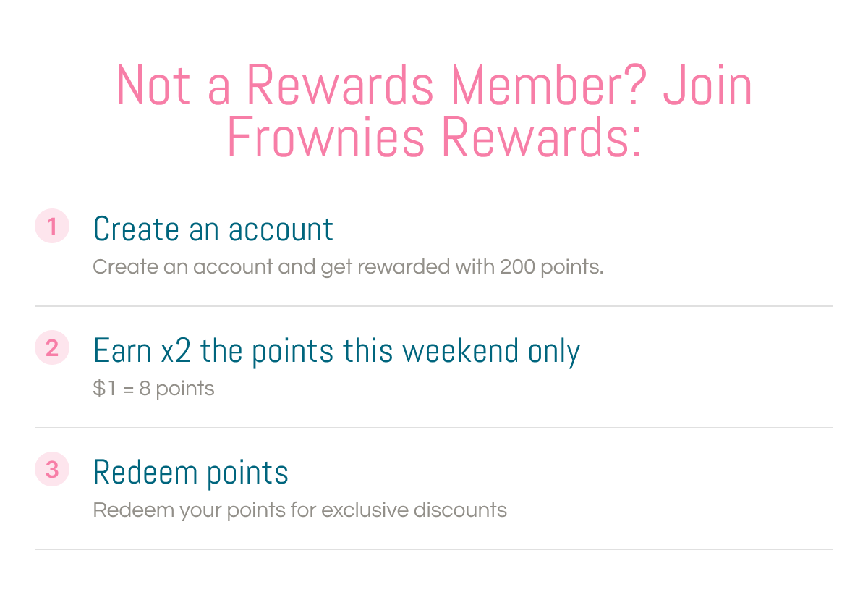The image size is (868, 608).
Task: Click the "$1 = 8 points" text
Action: click(154, 389)
